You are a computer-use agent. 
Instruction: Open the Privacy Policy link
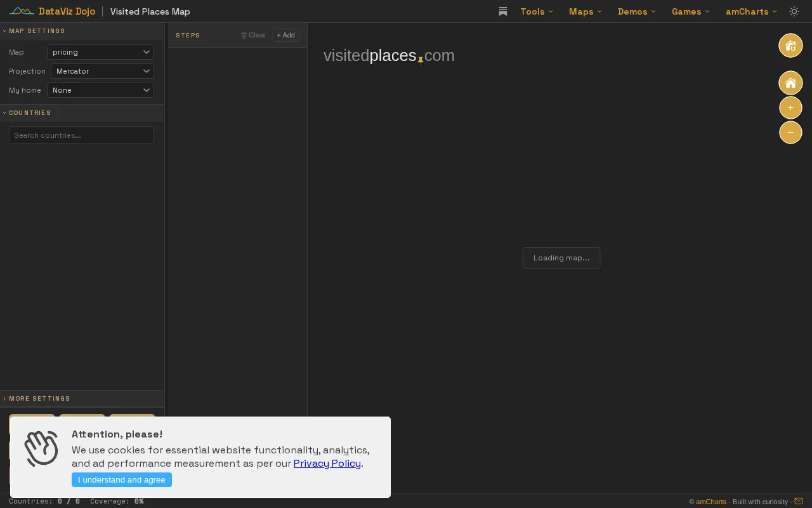(x=327, y=463)
